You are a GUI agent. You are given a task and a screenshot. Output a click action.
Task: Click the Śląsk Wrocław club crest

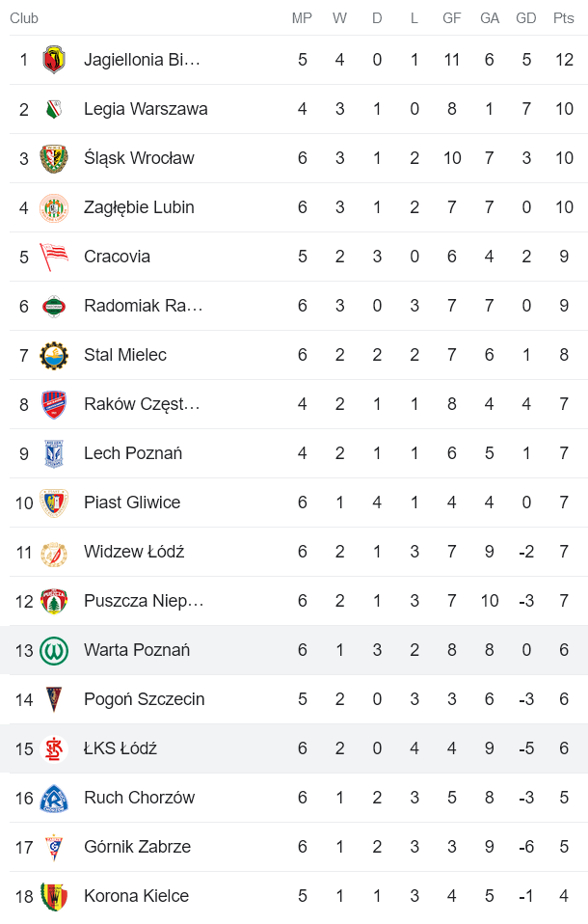(56, 157)
